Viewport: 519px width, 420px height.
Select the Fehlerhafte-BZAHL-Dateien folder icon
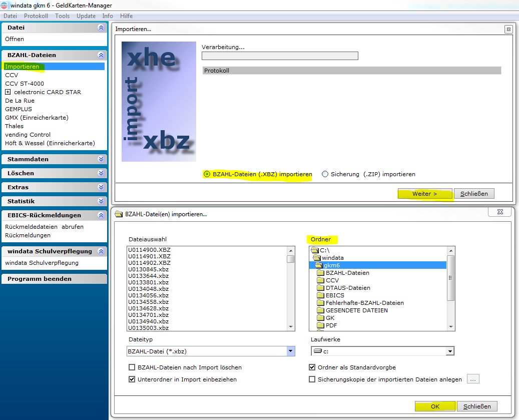tap(320, 303)
